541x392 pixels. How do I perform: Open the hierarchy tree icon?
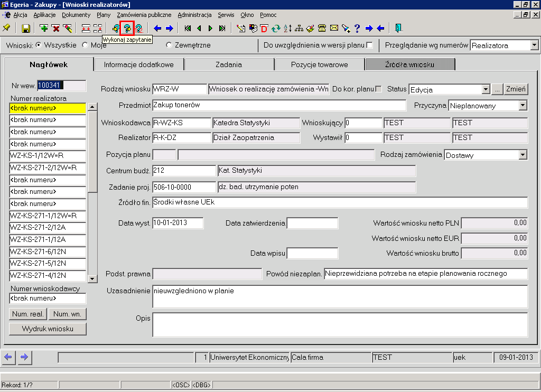299,29
